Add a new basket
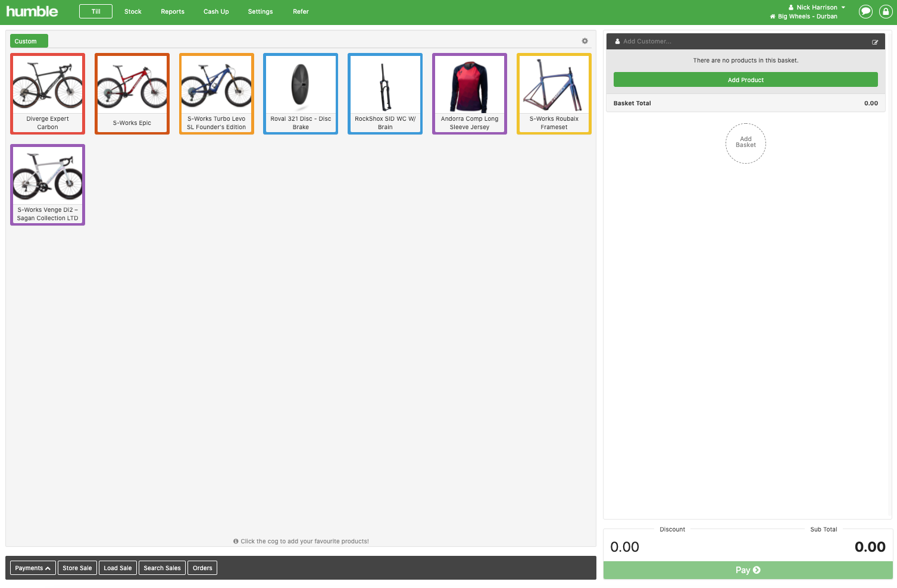Image resolution: width=897 pixels, height=588 pixels. point(746,143)
